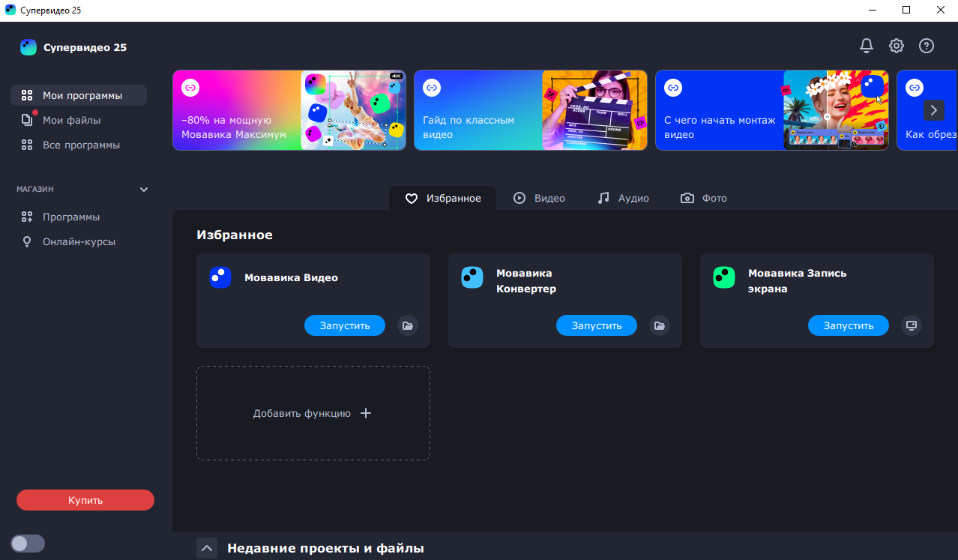958x560 pixels.
Task: Click the Мовавика Конвертер app icon
Action: pyautogui.click(x=472, y=277)
